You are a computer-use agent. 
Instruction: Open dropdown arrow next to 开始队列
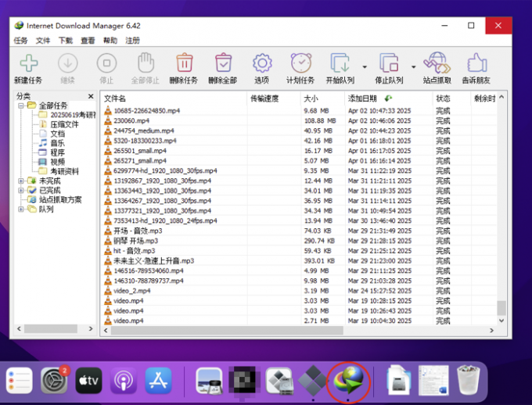click(365, 66)
